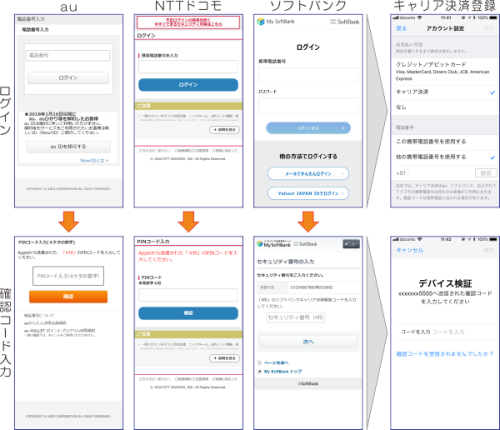Open プライバシーポリシー link in docomo login footer

click(155, 151)
